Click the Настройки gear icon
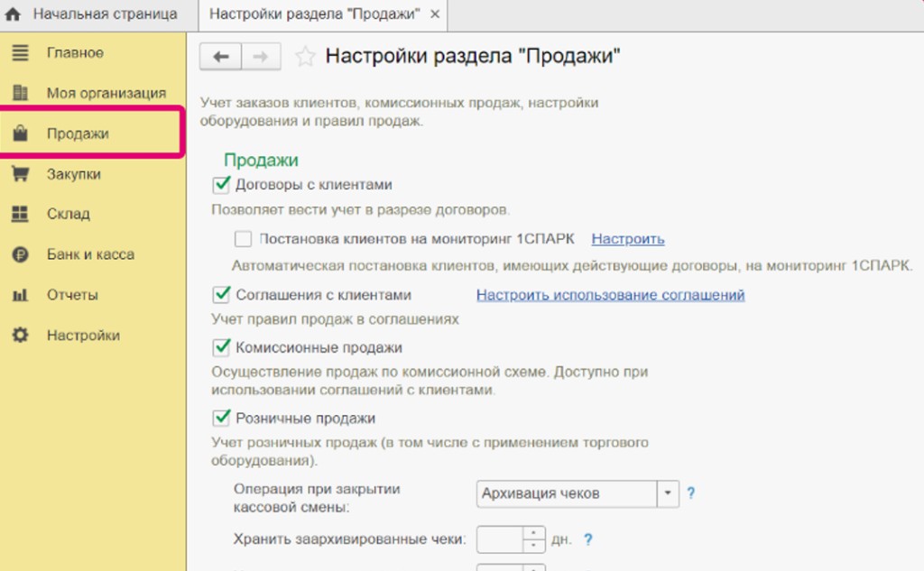This screenshot has width=924, height=571. pyautogui.click(x=20, y=336)
